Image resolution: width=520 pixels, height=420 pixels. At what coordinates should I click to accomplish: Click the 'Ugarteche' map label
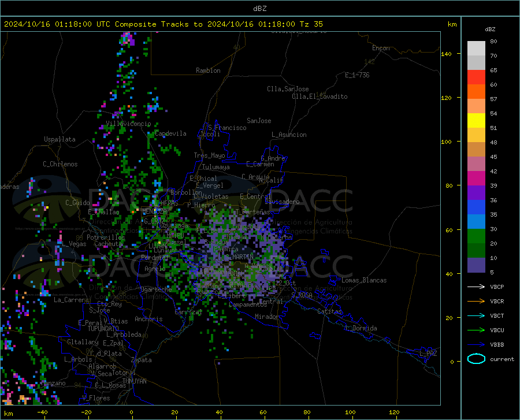156,289
